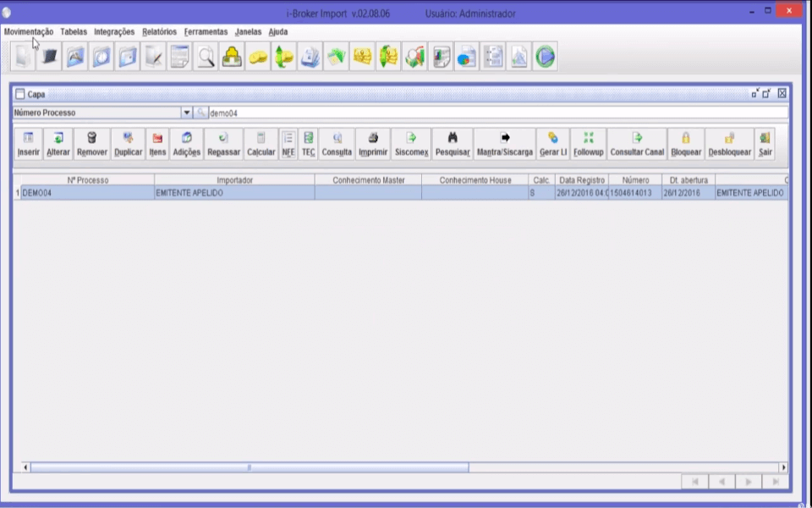Open the Movimentação menu
Image resolution: width=812 pixels, height=508 pixels.
coord(29,31)
